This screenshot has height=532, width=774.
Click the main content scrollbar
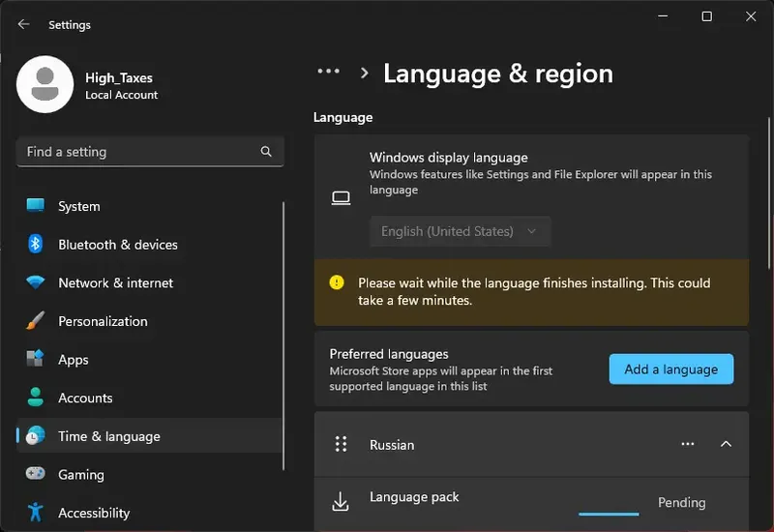(768, 192)
